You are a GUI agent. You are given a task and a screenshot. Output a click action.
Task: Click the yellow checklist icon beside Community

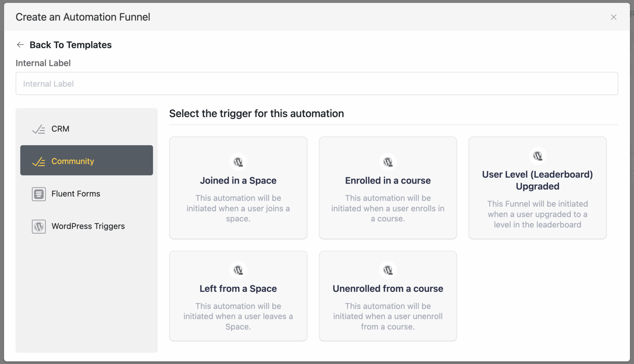tap(38, 161)
